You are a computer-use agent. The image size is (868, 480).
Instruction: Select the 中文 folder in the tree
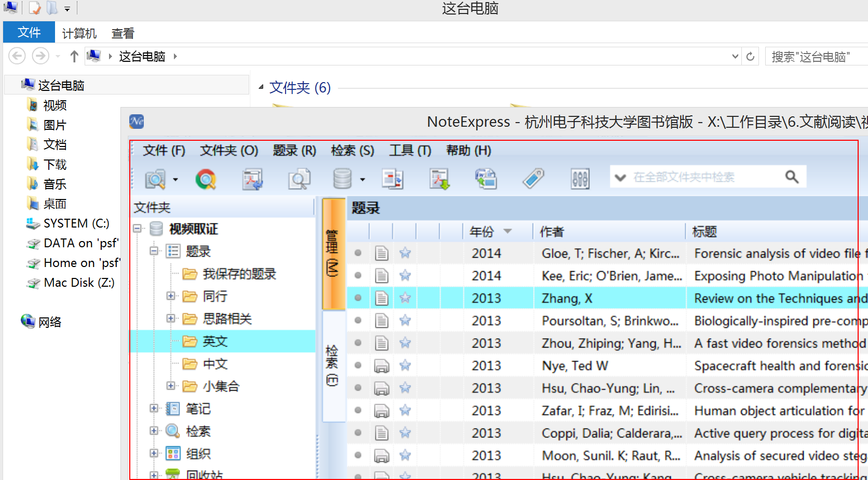[215, 364]
